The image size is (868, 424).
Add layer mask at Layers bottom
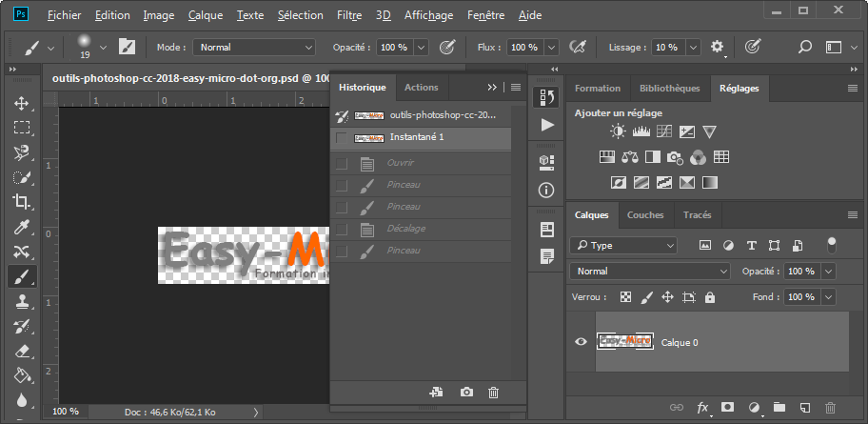727,408
